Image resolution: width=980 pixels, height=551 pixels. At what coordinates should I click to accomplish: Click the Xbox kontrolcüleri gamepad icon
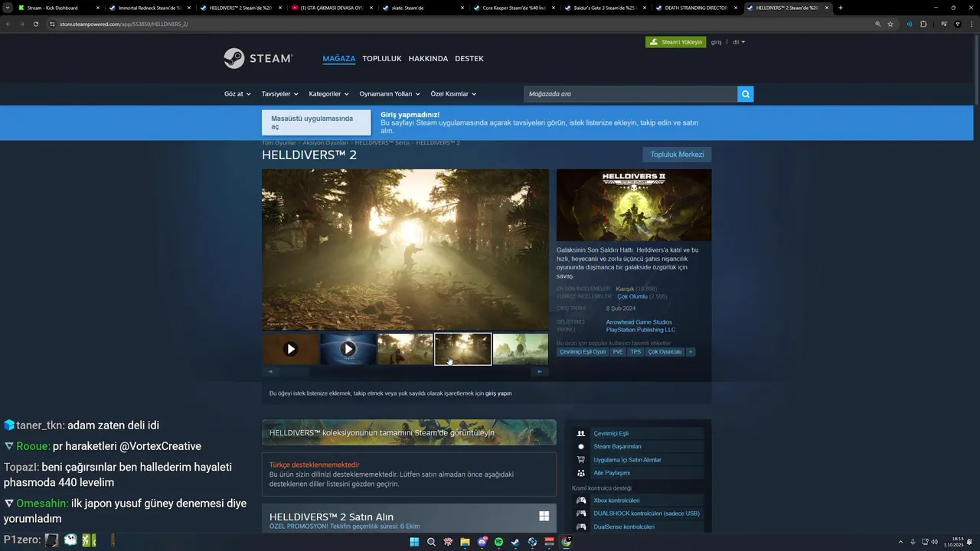(581, 500)
